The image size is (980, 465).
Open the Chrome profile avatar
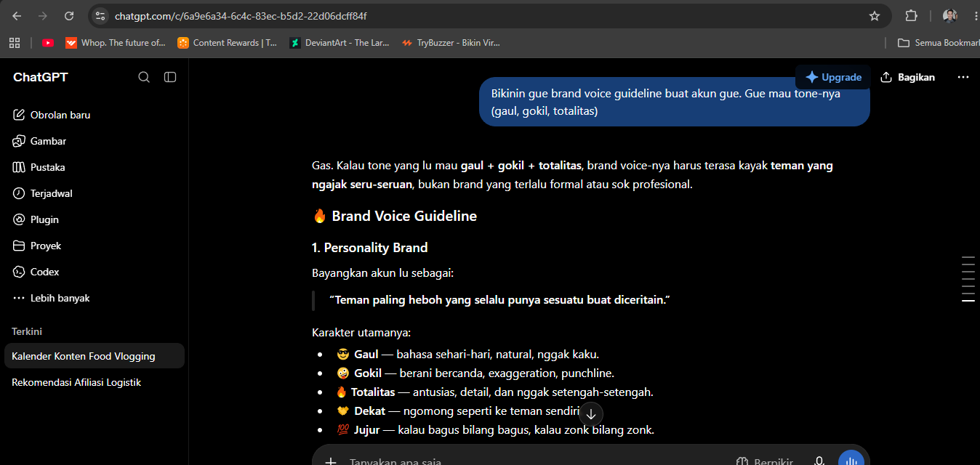point(950,16)
